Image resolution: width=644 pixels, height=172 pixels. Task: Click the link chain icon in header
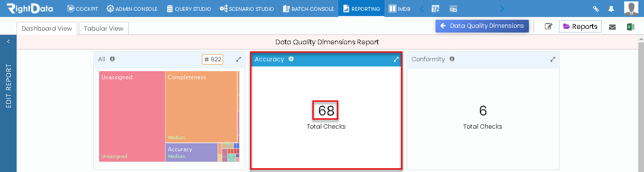[x=596, y=8]
